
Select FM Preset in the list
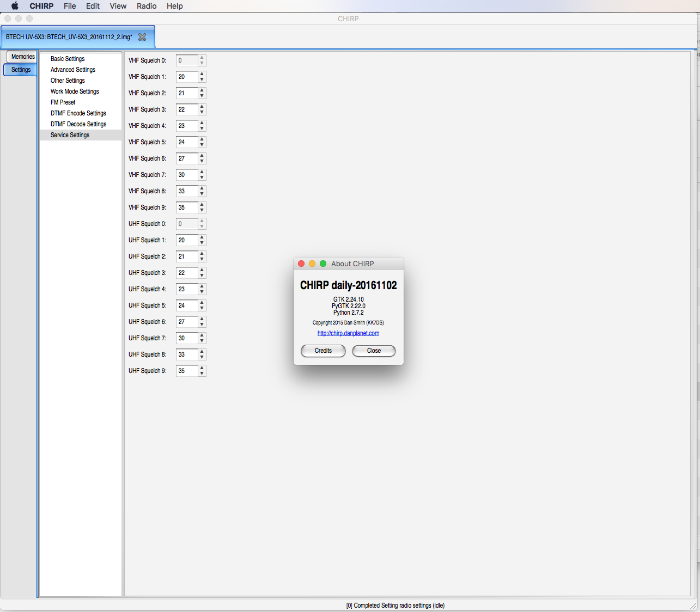click(x=81, y=102)
